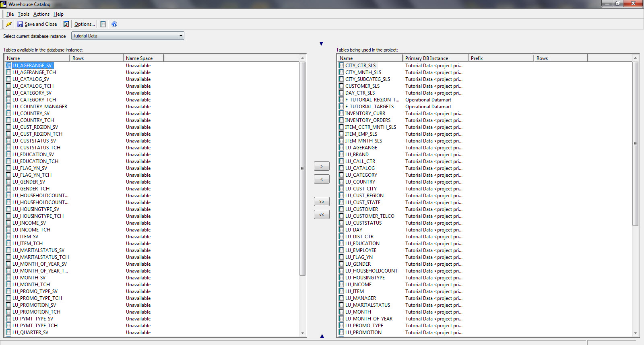Click the lightning bolt Read Warehouse Catalog icon
This screenshot has width=644, height=345.
pyautogui.click(x=9, y=24)
